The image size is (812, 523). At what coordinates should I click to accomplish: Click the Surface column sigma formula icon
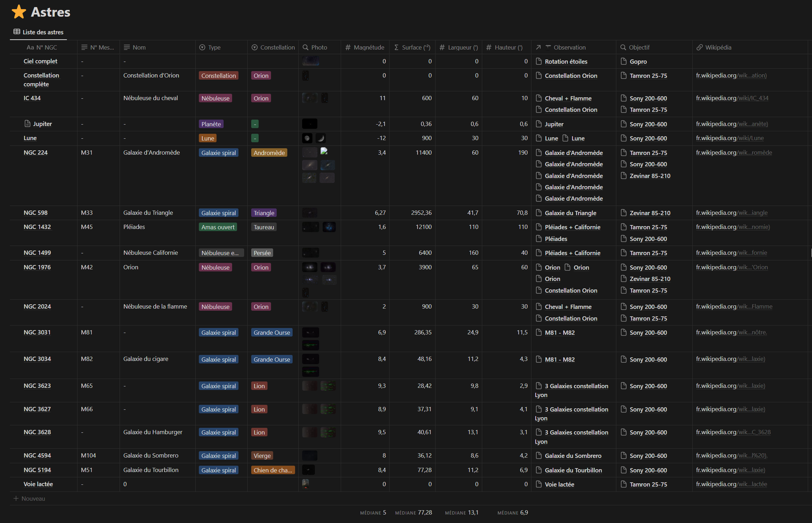coord(396,47)
